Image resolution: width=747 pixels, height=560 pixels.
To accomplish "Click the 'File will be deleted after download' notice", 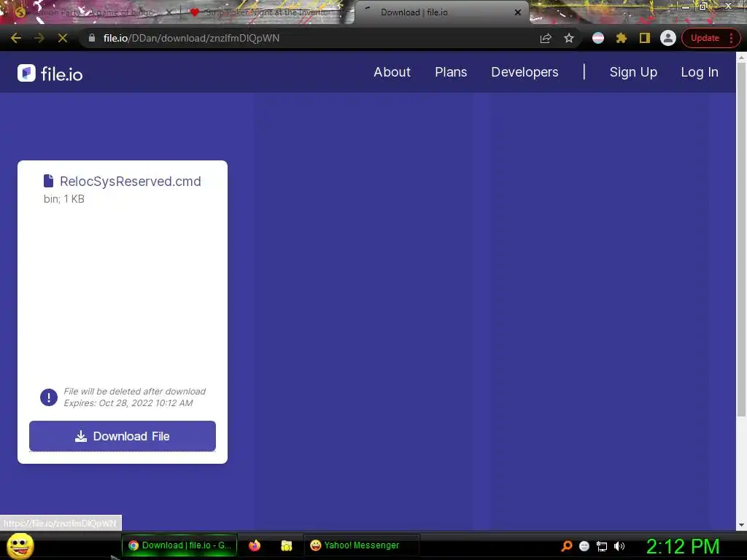I will pos(134,392).
